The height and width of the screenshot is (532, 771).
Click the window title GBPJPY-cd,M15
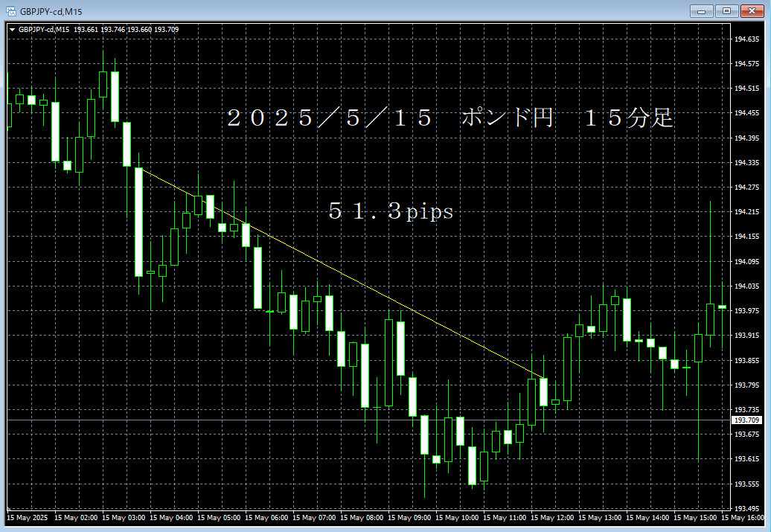(51, 11)
